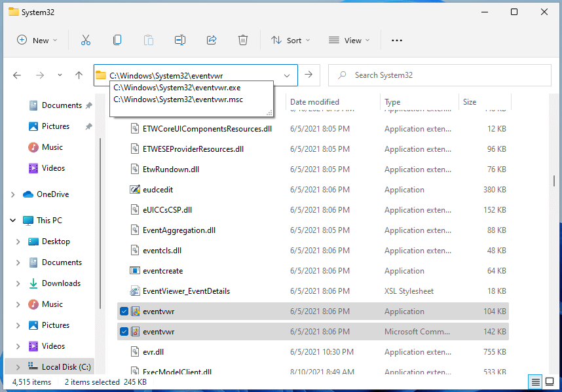Go forward with the right arrow
562x392 pixels.
click(40, 75)
